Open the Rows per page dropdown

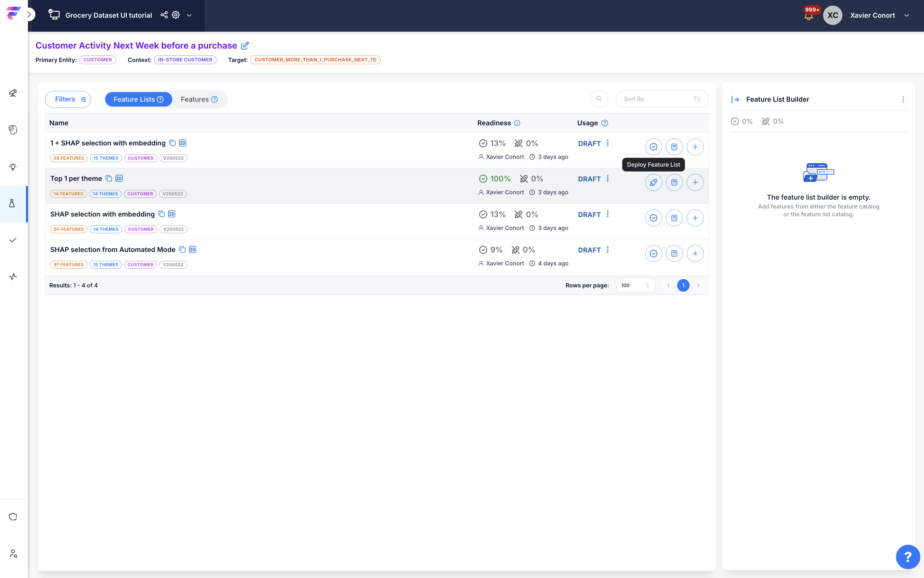[x=635, y=285]
